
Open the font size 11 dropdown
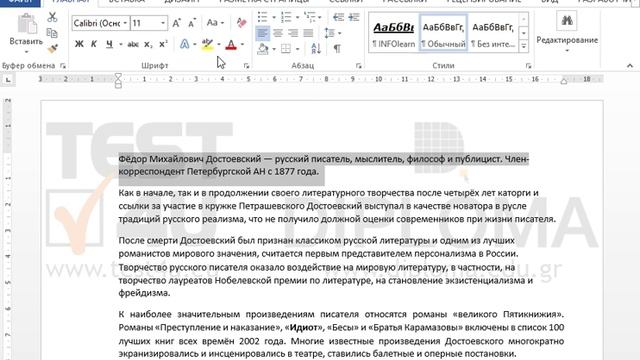click(x=163, y=23)
